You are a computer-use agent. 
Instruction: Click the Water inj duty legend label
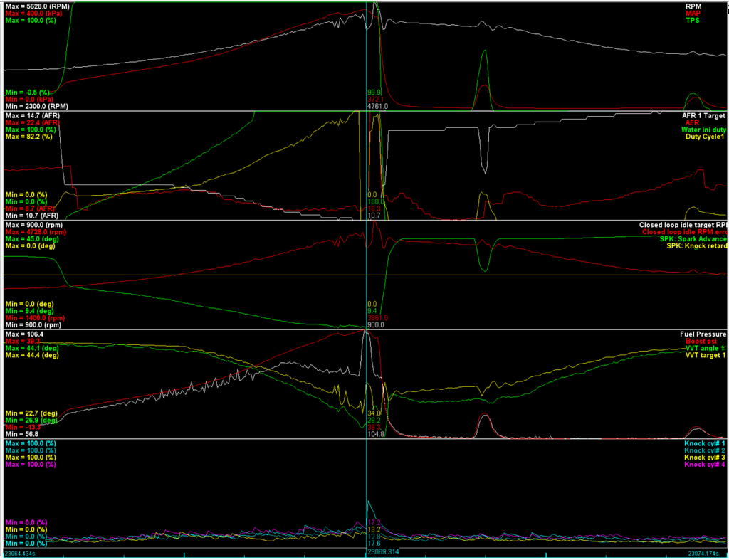tap(703, 130)
